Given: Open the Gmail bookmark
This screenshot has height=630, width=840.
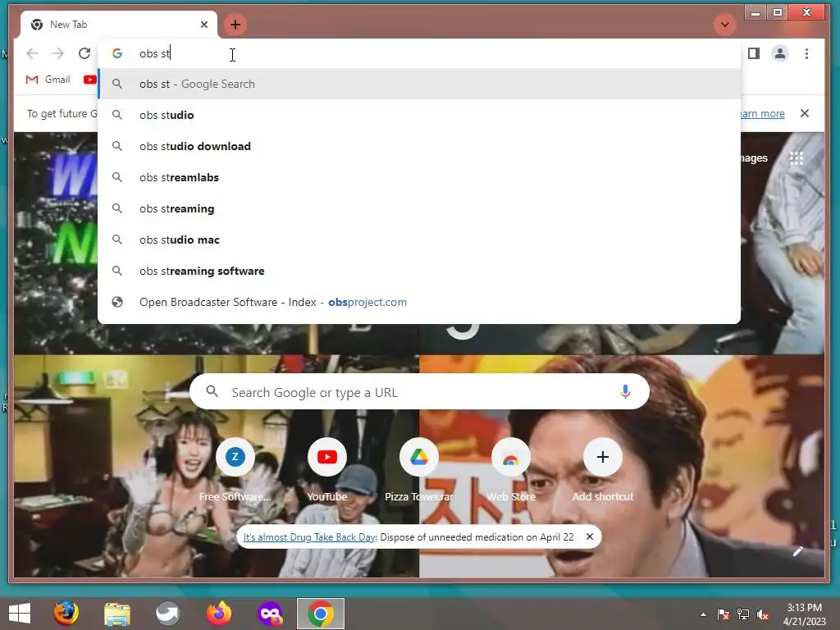Looking at the screenshot, I should [x=48, y=80].
